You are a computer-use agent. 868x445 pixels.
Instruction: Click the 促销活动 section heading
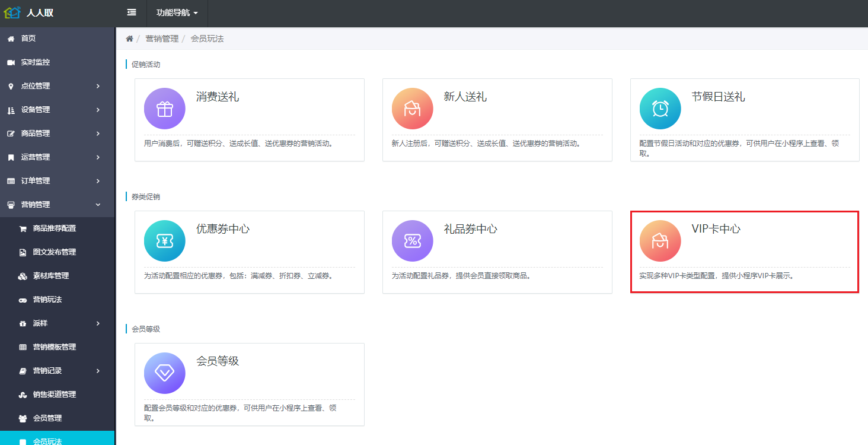coord(146,65)
